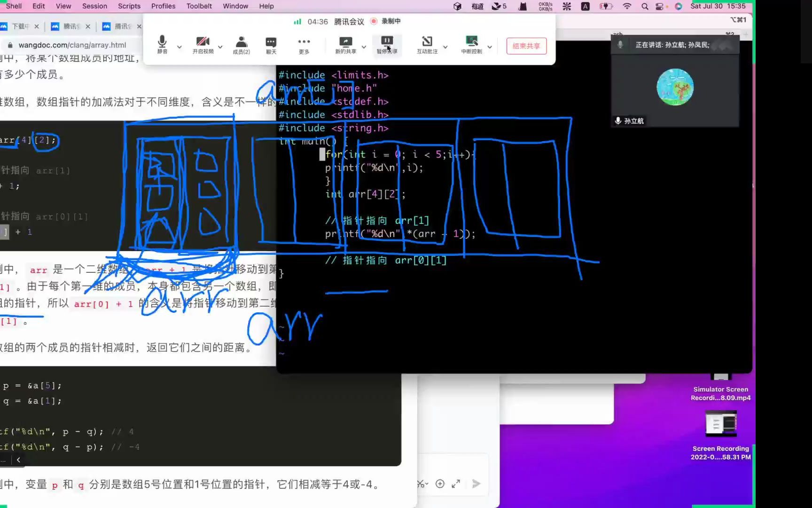Click the 结束共享 end sharing button
This screenshot has width=812, height=508.
tap(526, 46)
